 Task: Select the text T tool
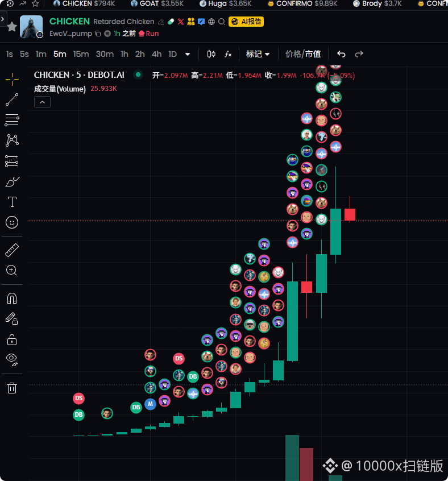click(x=12, y=202)
